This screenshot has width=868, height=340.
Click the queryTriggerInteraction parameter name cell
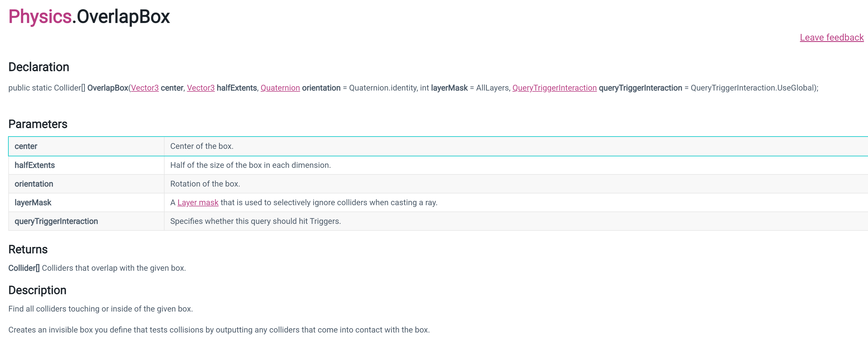(x=56, y=221)
